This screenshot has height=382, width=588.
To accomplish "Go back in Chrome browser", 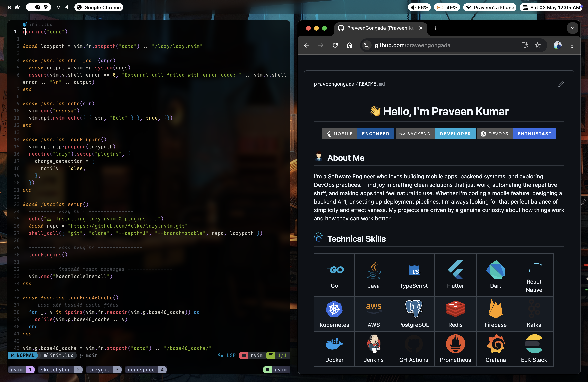I will 306,45.
